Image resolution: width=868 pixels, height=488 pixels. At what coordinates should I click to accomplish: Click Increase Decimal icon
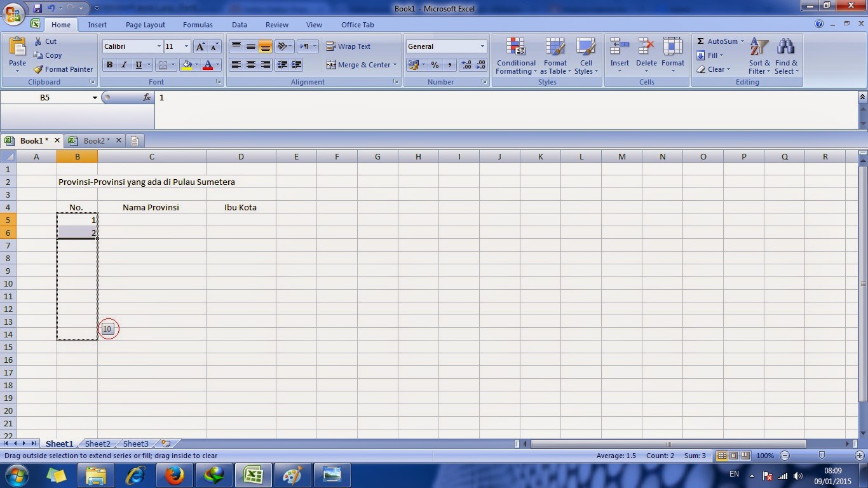coord(466,65)
